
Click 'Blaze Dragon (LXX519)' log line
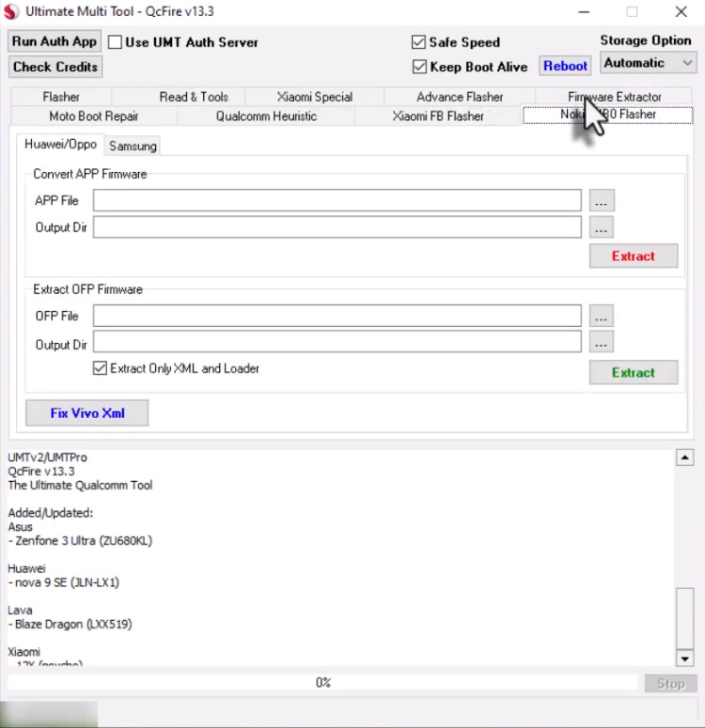point(70,624)
